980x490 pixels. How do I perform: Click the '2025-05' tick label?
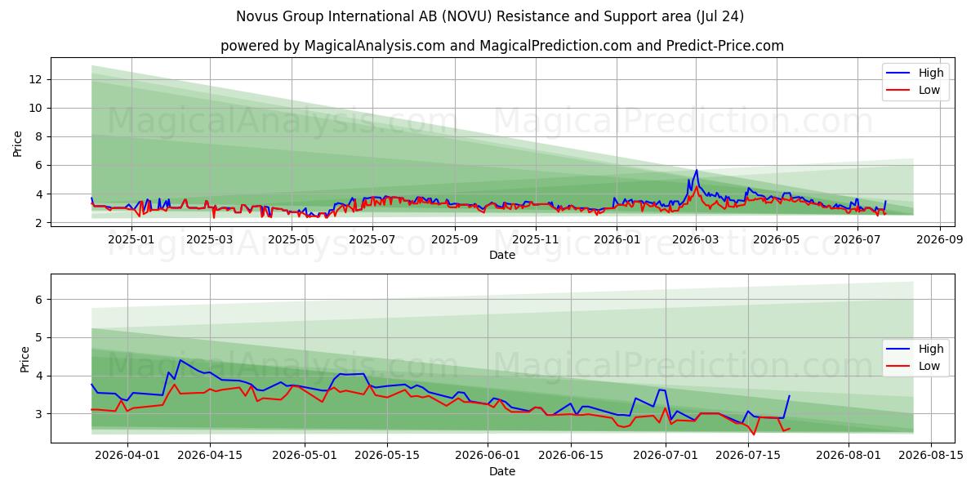pos(291,239)
